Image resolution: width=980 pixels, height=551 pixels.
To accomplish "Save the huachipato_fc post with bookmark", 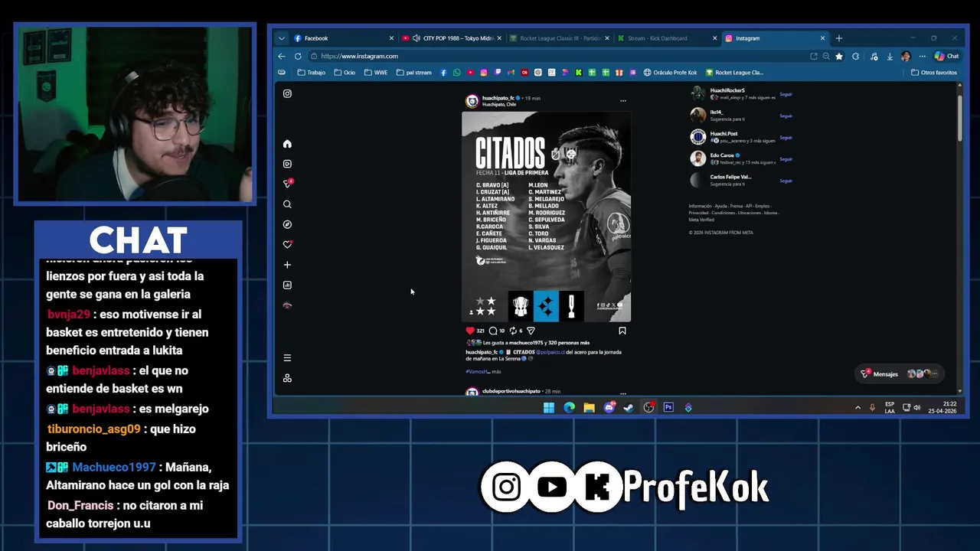I will (x=622, y=331).
